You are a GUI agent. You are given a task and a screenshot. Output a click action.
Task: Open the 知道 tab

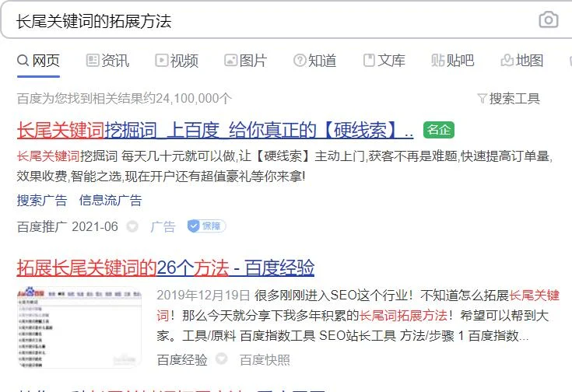point(315,61)
